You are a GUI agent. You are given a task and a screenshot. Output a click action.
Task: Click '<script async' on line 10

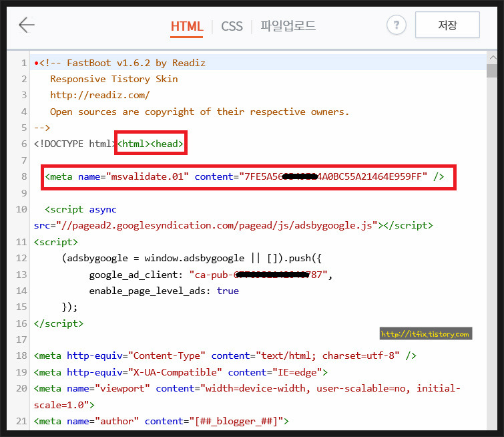click(81, 210)
